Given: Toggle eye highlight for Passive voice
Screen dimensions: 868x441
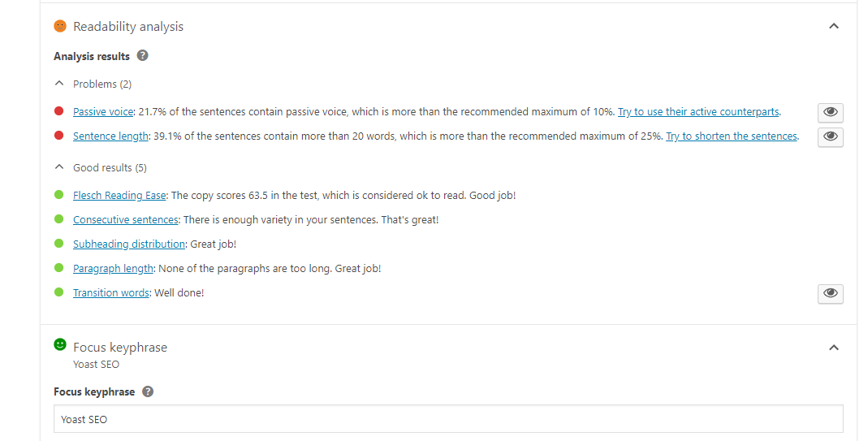Looking at the screenshot, I should pyautogui.click(x=831, y=112).
